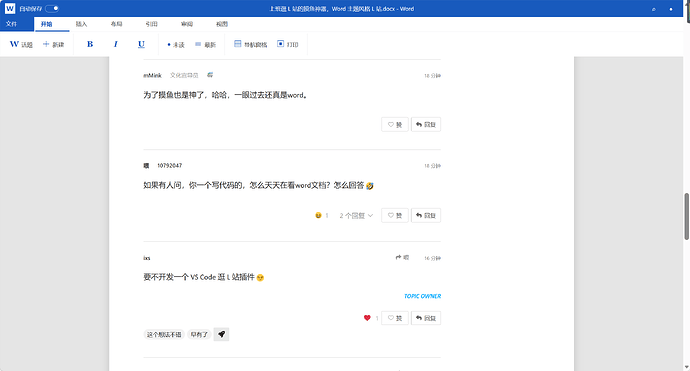Toggle Italic formatting
The height and width of the screenshot is (371, 690).
coord(116,44)
